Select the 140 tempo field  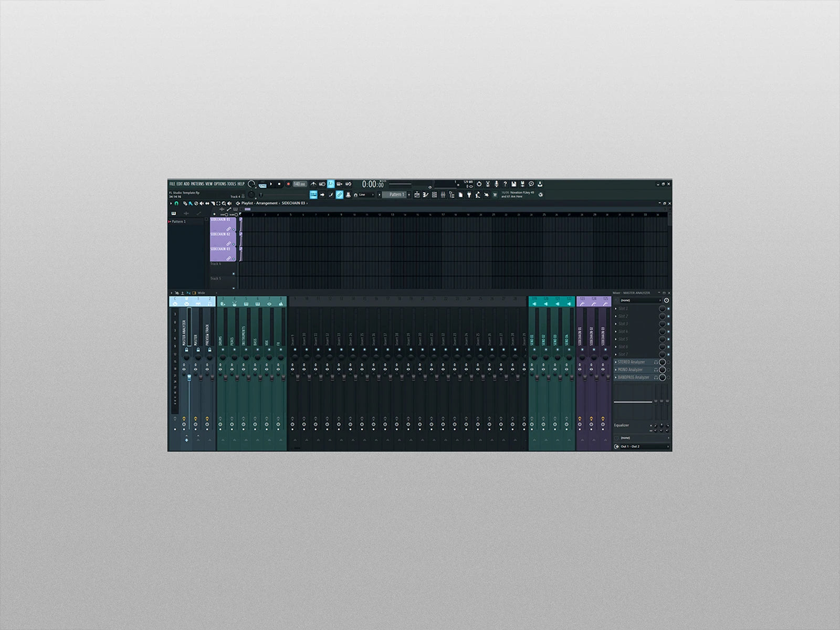pos(300,184)
